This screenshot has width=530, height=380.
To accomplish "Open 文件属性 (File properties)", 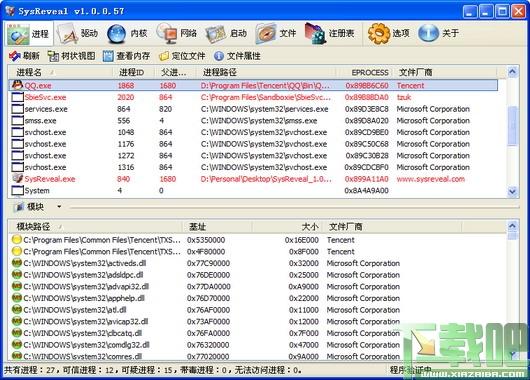I will click(237, 56).
